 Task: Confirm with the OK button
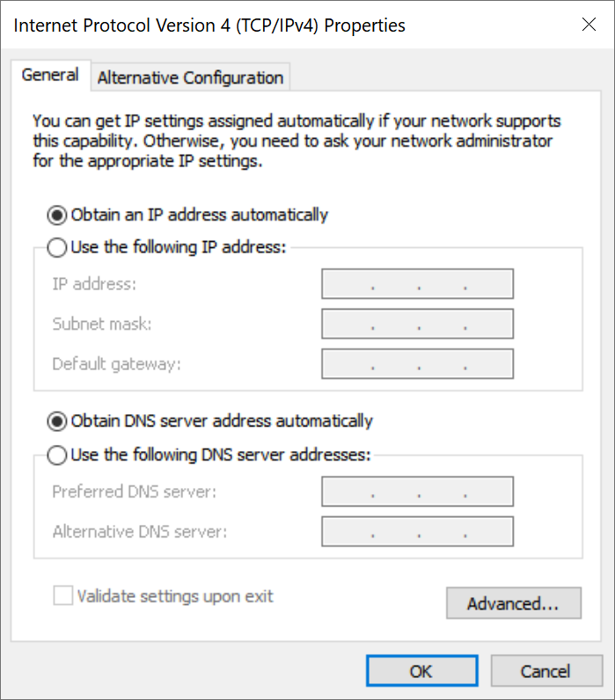[421, 671]
